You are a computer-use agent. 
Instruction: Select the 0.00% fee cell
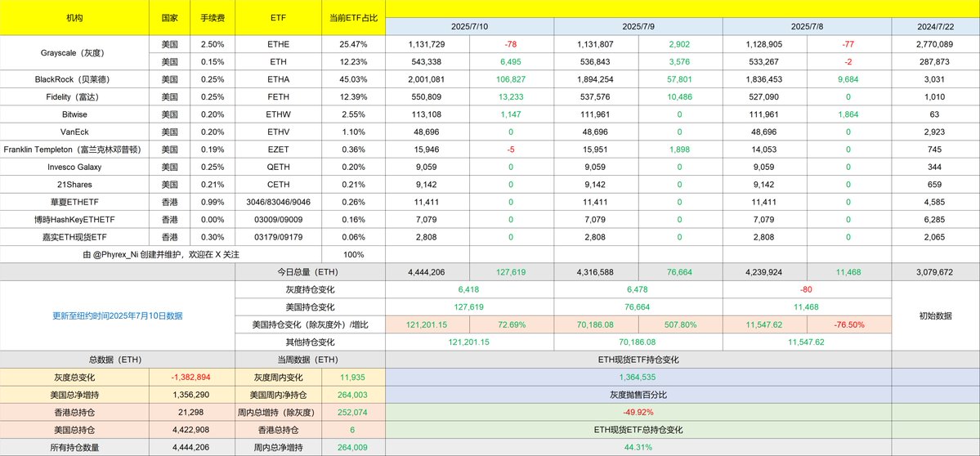[x=213, y=219]
